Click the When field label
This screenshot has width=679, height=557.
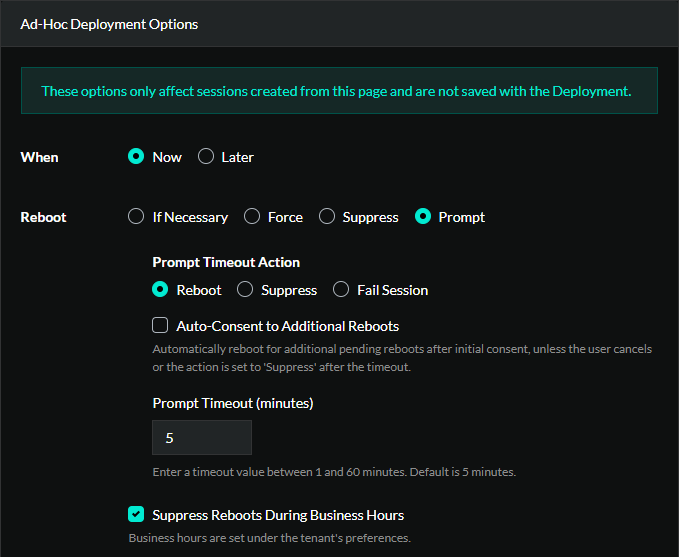click(39, 157)
